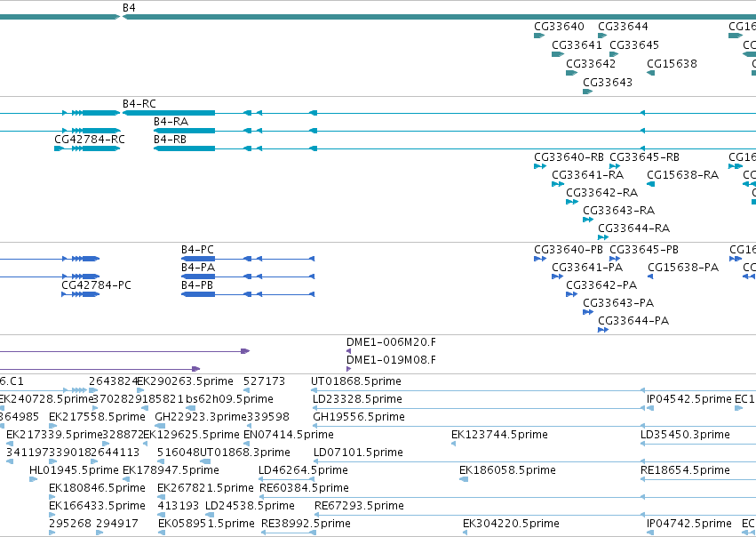
Task: Select EST HL01945.5prime
Action: (74, 470)
